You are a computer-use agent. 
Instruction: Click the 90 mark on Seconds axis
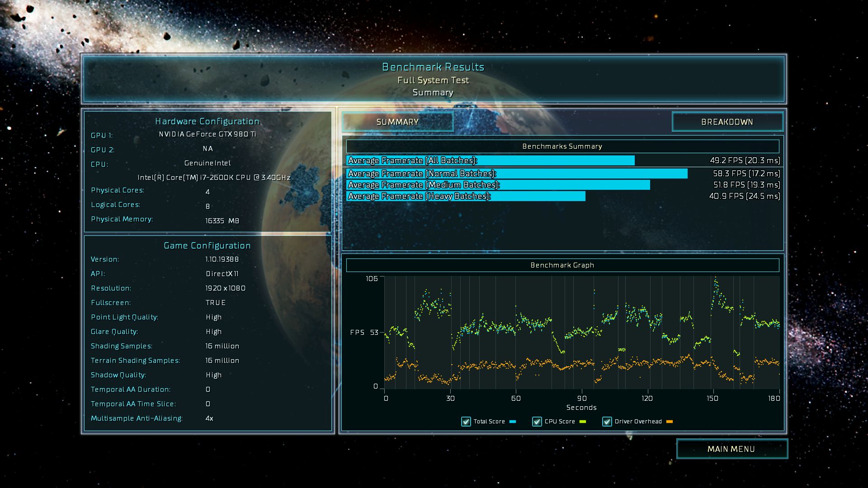(x=582, y=398)
